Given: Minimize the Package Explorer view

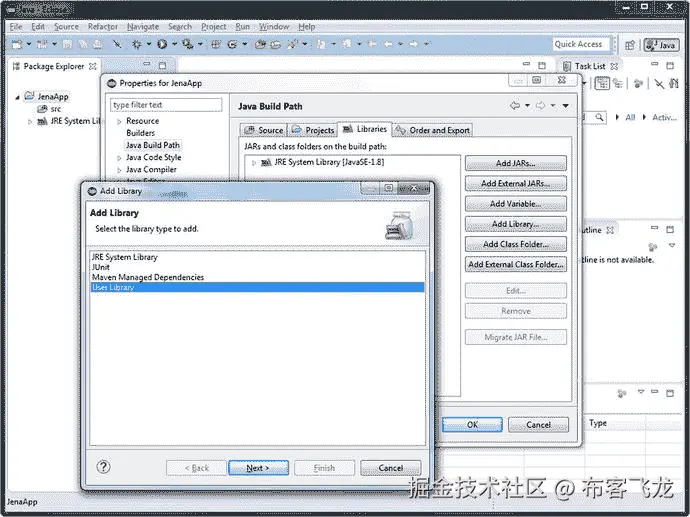Looking at the screenshot, I should (x=147, y=65).
